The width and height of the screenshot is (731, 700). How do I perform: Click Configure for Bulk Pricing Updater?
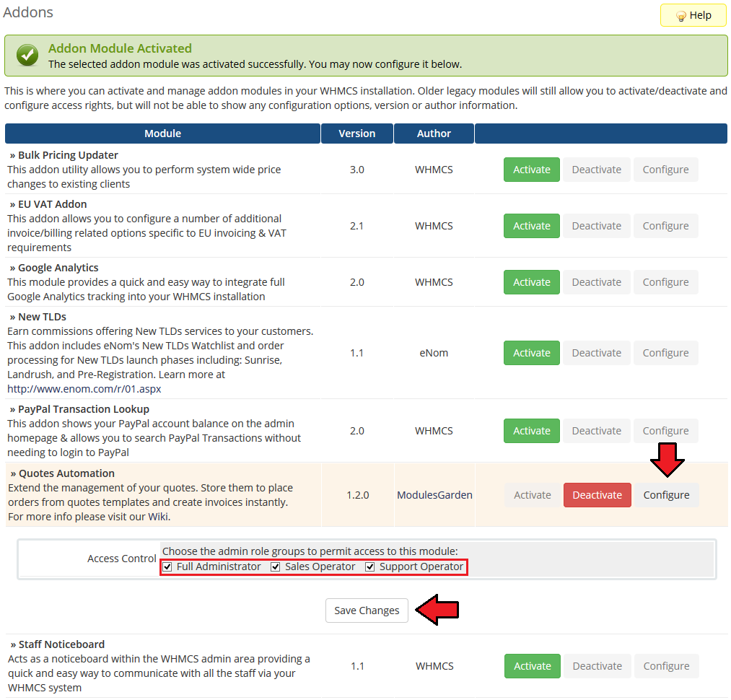tap(665, 170)
